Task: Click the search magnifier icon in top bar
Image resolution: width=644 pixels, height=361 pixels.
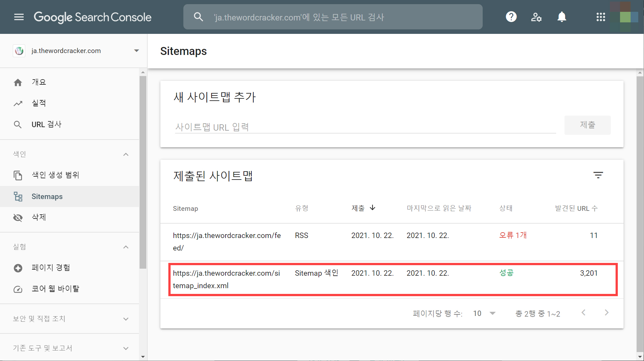Action: click(198, 17)
